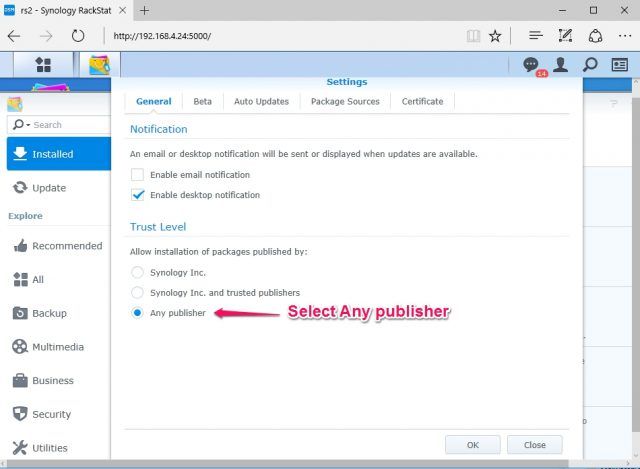
Task: Open the widgets panel icon
Action: 620,64
